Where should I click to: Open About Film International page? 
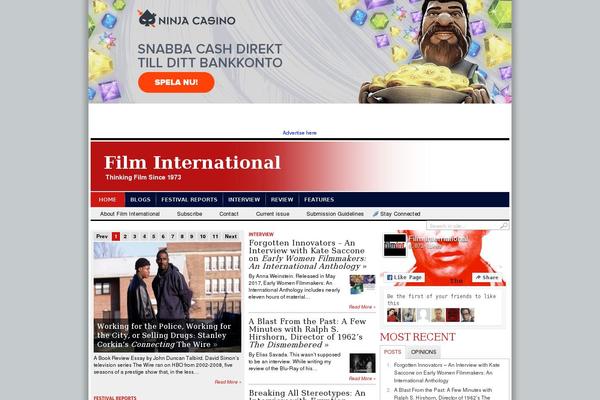pos(130,214)
